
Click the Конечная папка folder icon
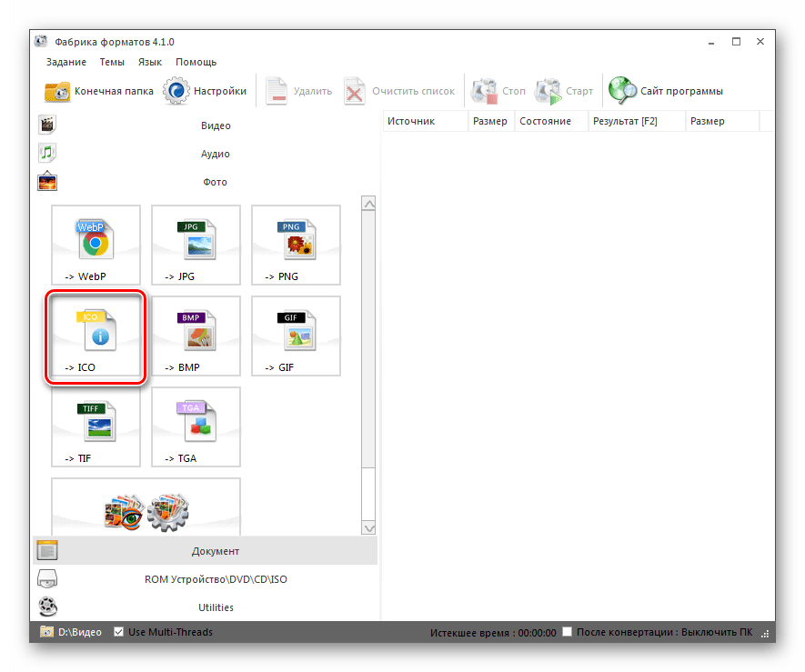pos(57,91)
